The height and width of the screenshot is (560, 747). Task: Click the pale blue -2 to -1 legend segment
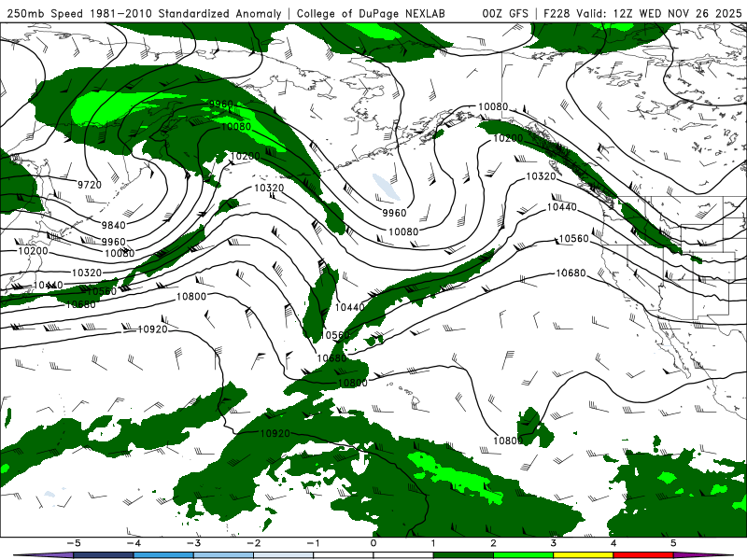point(284,555)
